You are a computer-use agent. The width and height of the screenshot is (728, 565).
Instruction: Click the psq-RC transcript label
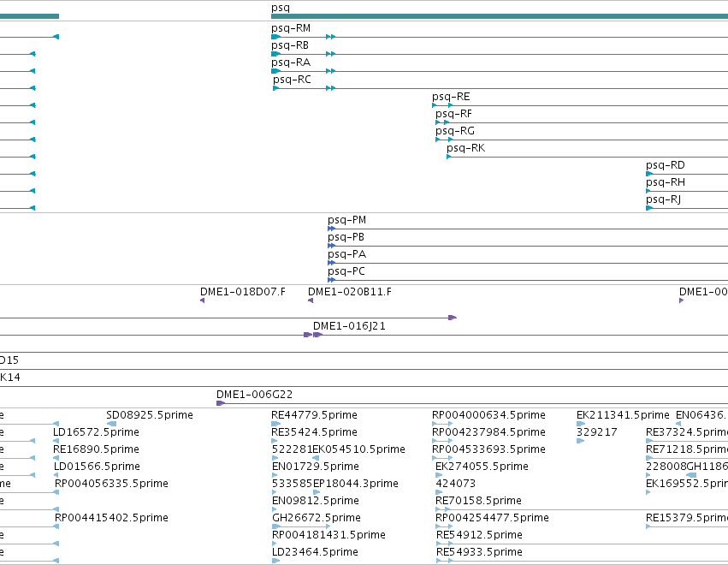(x=292, y=80)
